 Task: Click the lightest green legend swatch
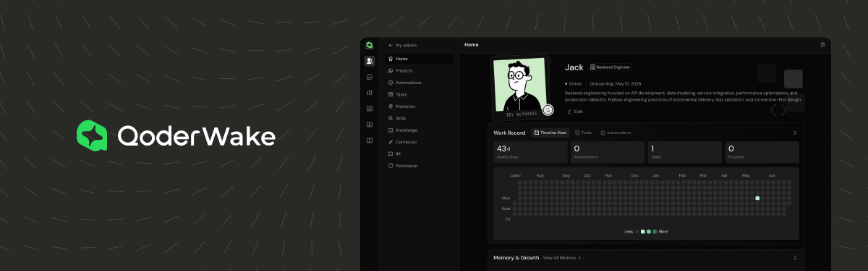pos(643,231)
